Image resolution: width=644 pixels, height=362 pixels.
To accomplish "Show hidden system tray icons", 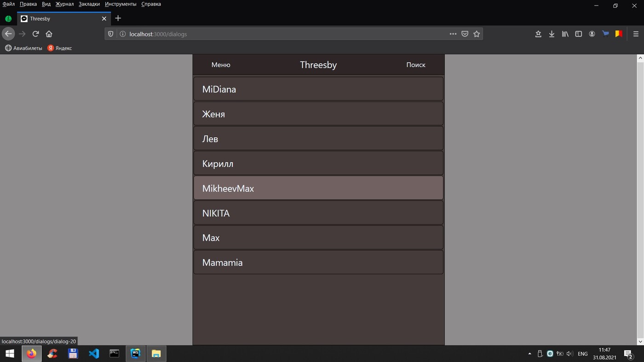I will (529, 354).
